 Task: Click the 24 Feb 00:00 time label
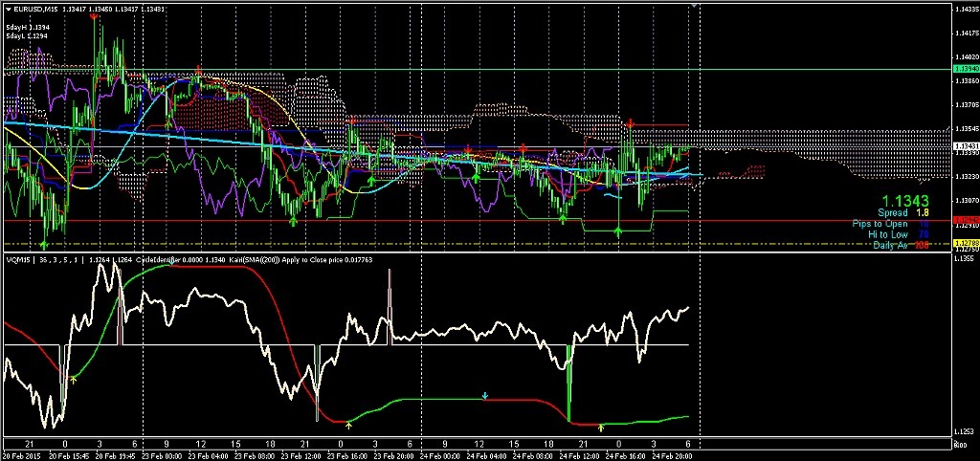coord(440,456)
